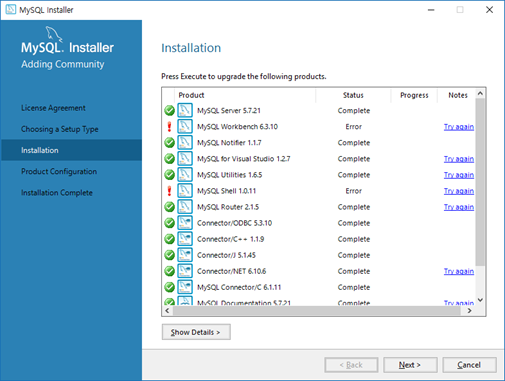505x381 pixels.
Task: Select the Connector/ODBC 5.3.10 name text
Action: pyautogui.click(x=234, y=223)
